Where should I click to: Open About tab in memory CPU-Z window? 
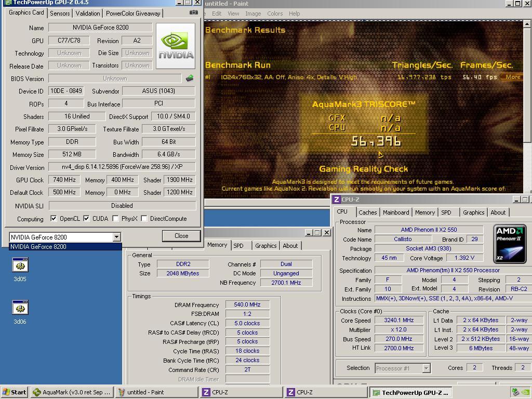[290, 246]
